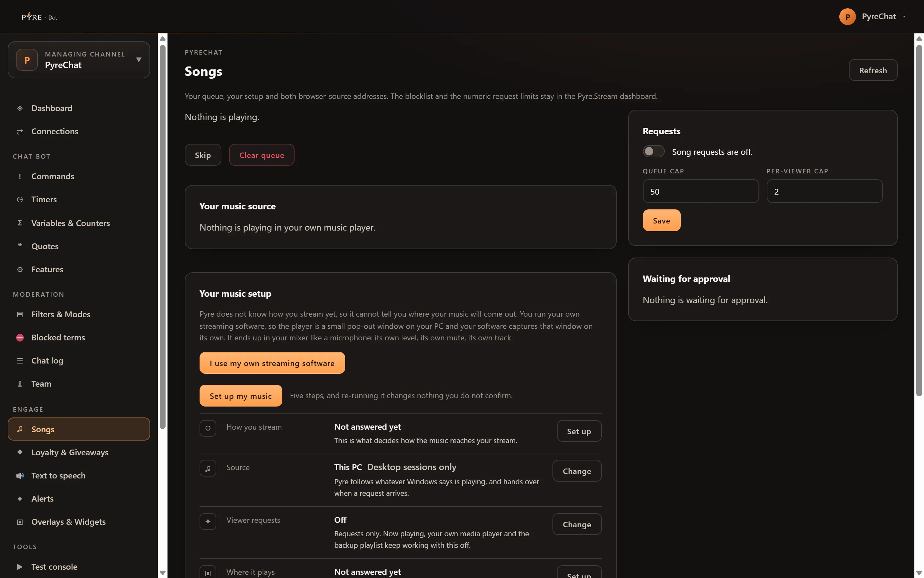Click the Per-viewer cap input field
The height and width of the screenshot is (578, 924).
(x=824, y=191)
